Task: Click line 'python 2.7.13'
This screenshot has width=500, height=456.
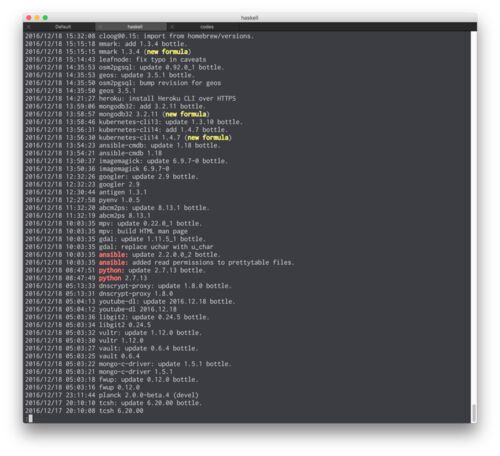Action: pyautogui.click(x=123, y=278)
